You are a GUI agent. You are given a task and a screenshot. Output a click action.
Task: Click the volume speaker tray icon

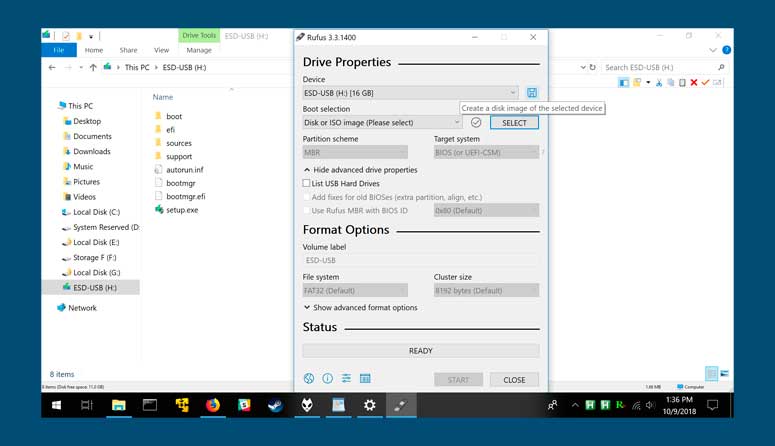pyautogui.click(x=650, y=405)
